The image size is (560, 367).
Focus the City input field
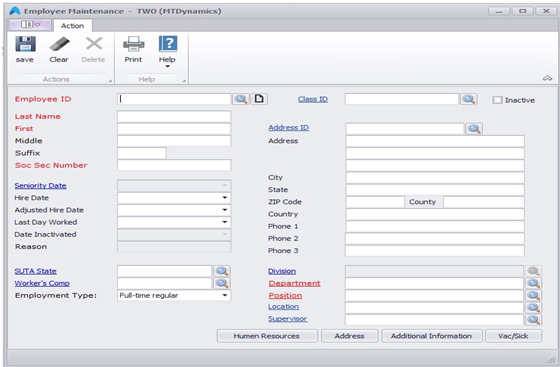tap(435, 177)
